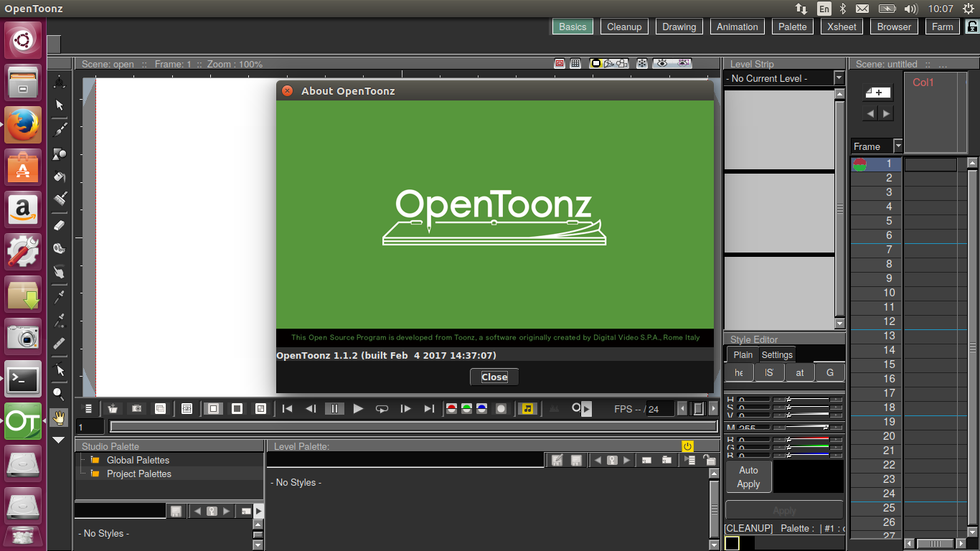Click the frame slider in the viewer
The height and width of the screenshot is (551, 980).
tap(413, 426)
